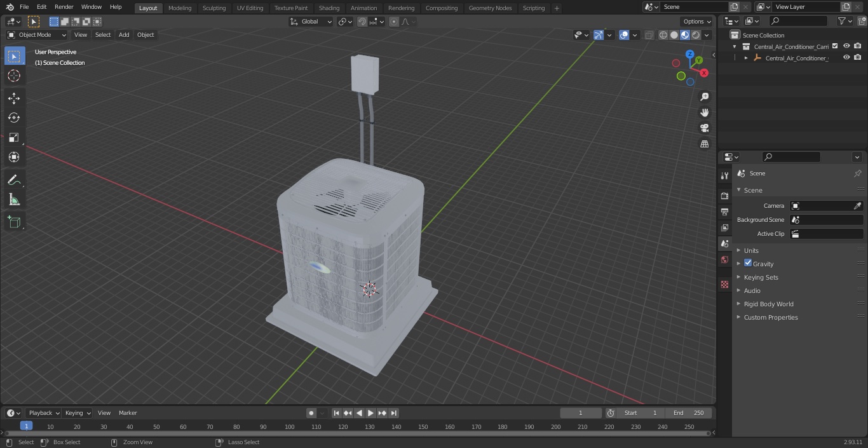Click the Z axis gizmo handle

pos(690,55)
